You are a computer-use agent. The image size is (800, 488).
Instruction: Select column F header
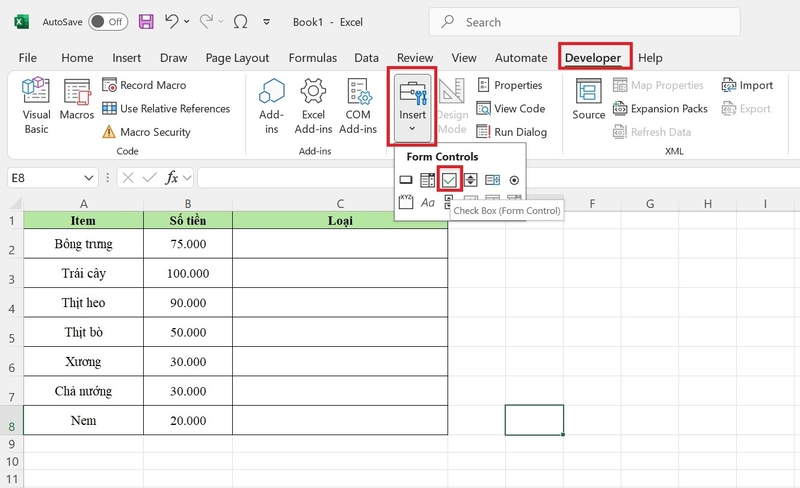pyautogui.click(x=592, y=204)
